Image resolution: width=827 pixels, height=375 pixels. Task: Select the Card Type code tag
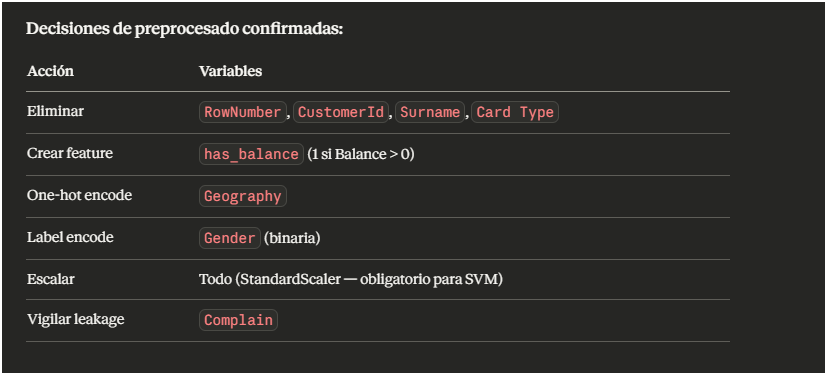[x=515, y=112]
